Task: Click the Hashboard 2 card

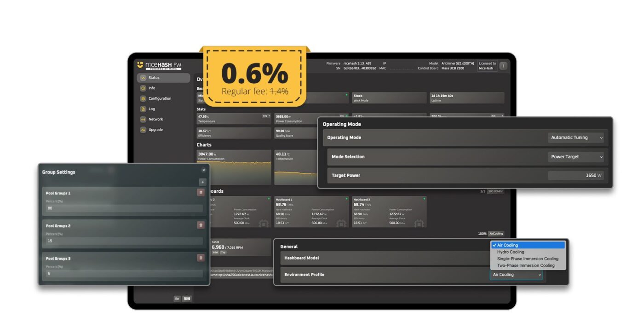Action: coord(389,212)
